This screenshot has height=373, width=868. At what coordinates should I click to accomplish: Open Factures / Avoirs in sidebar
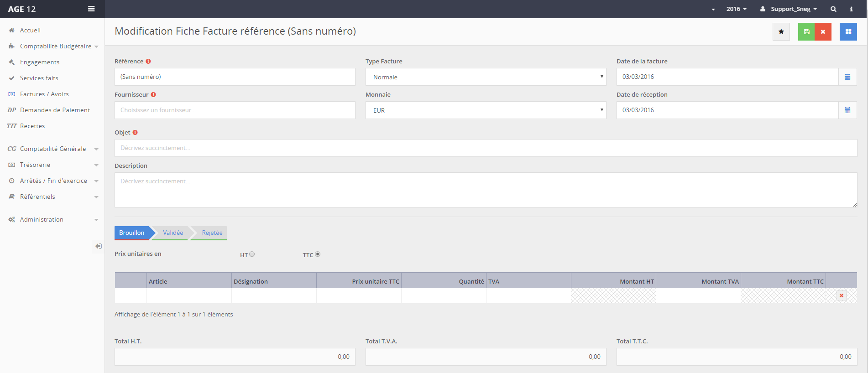click(x=44, y=94)
